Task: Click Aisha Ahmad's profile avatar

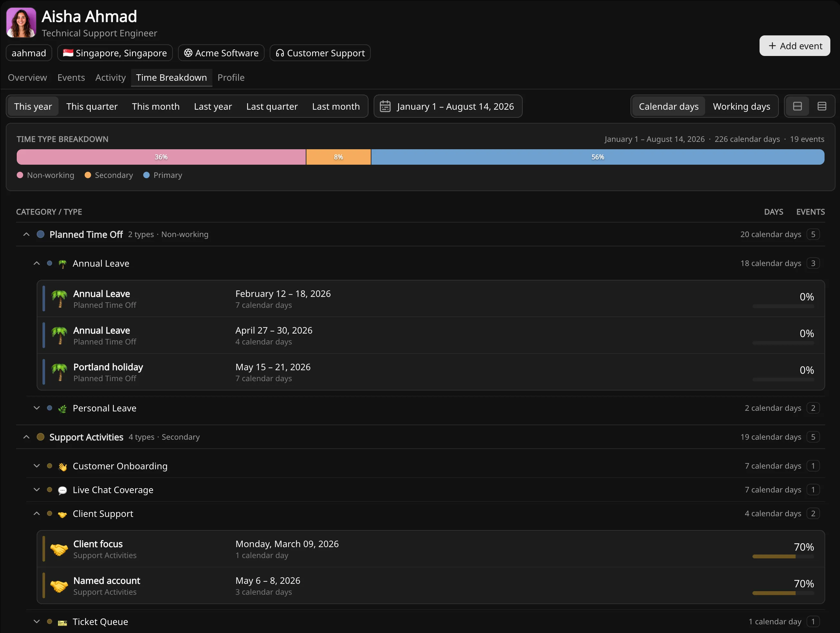Action: click(21, 23)
